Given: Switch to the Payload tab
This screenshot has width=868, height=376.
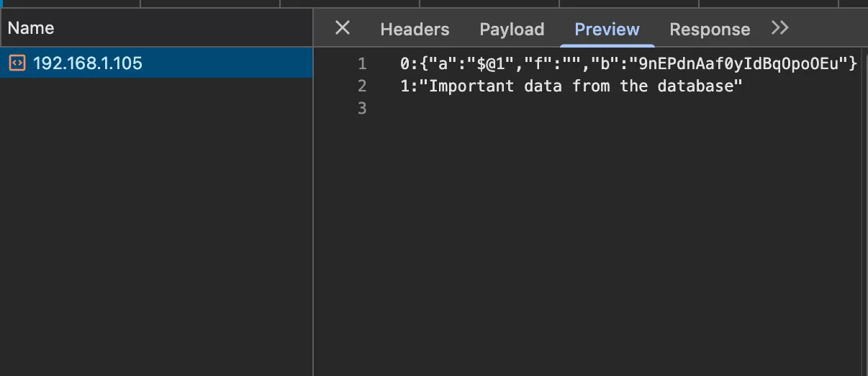Looking at the screenshot, I should [x=512, y=30].
